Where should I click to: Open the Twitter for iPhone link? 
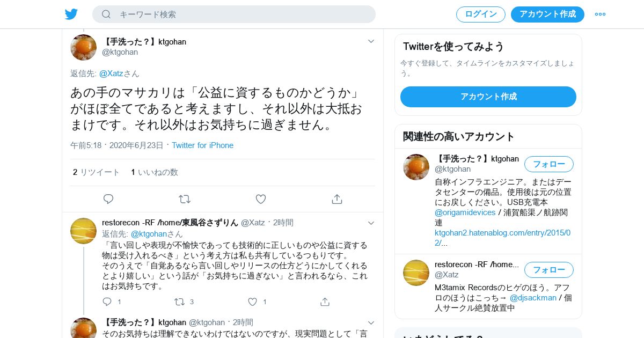pyautogui.click(x=202, y=145)
